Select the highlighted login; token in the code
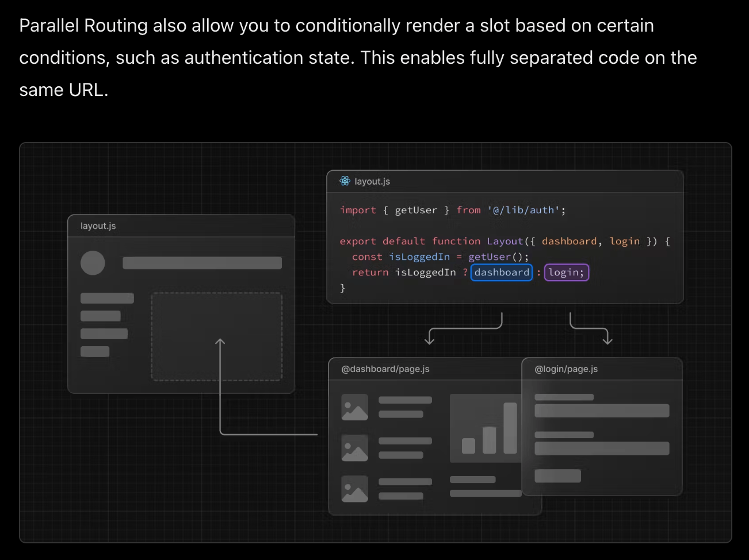Viewport: 749px width, 560px height. click(566, 272)
